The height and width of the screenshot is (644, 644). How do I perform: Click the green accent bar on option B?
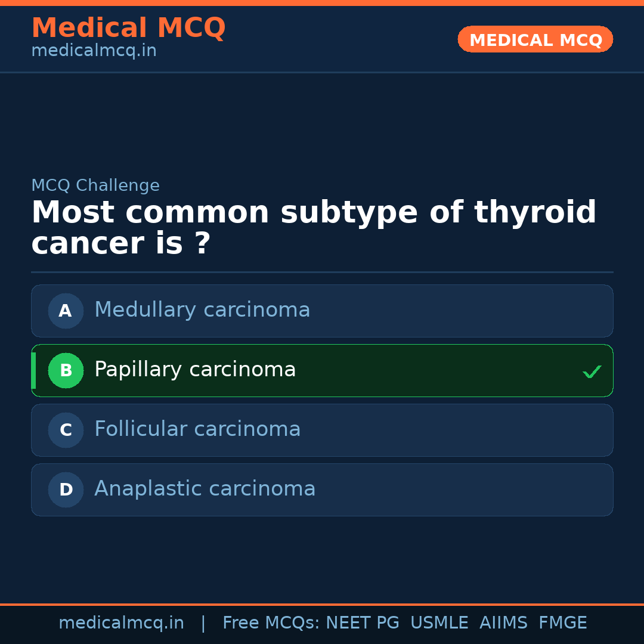[x=33, y=370]
